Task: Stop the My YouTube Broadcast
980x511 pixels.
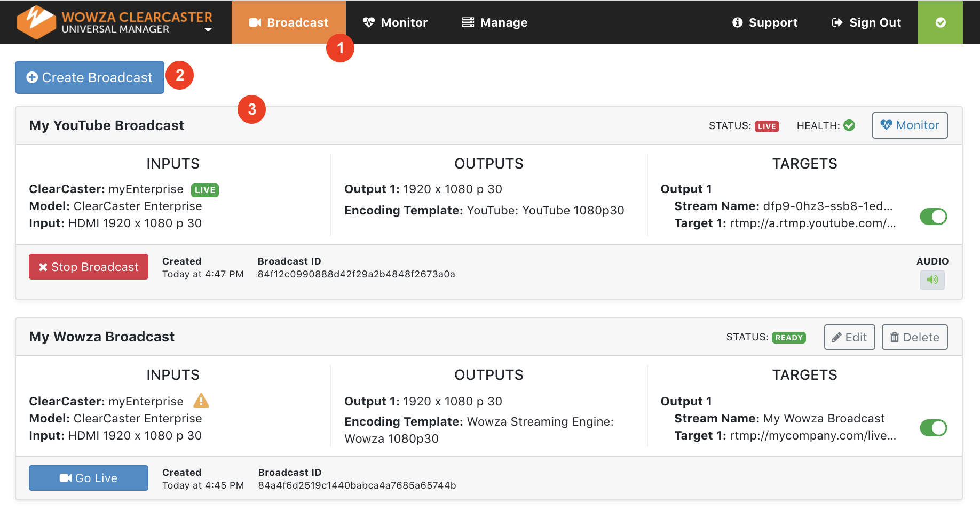Action: tap(89, 267)
